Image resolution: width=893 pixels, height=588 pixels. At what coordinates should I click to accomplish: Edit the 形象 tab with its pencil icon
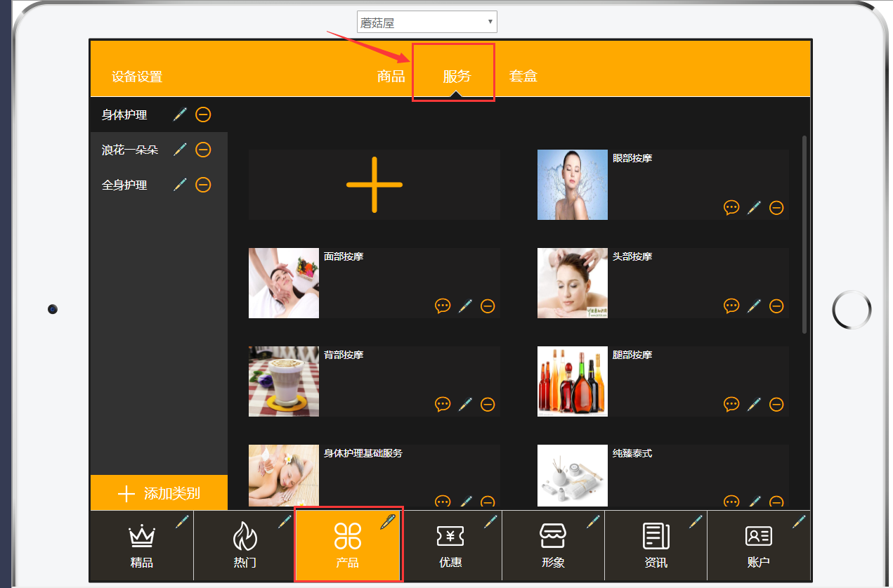(x=593, y=521)
